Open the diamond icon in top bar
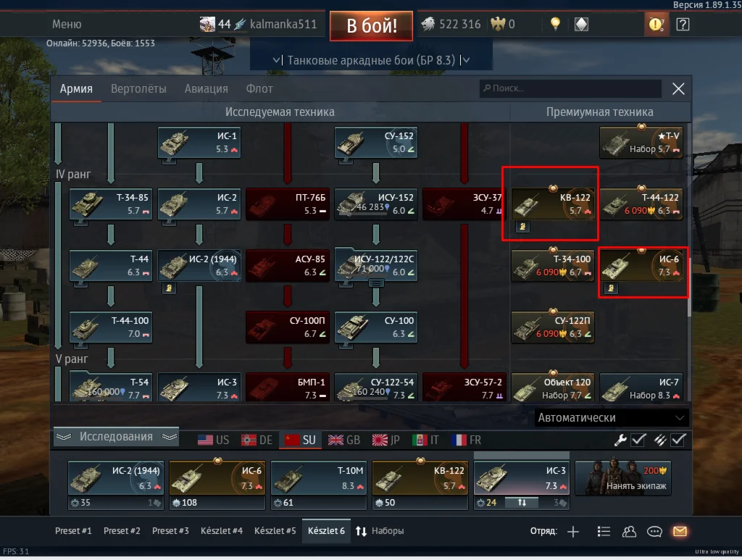The width and height of the screenshot is (742, 560). click(x=581, y=24)
